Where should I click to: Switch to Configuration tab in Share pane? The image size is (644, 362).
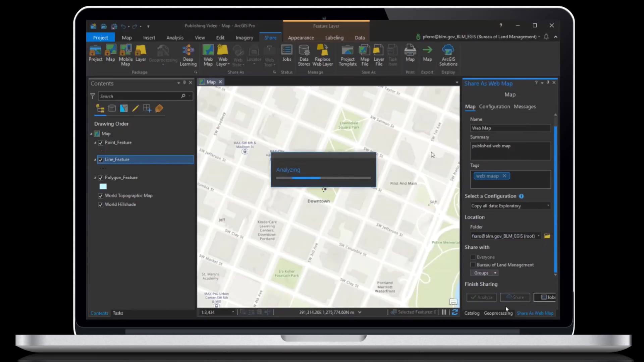click(494, 107)
